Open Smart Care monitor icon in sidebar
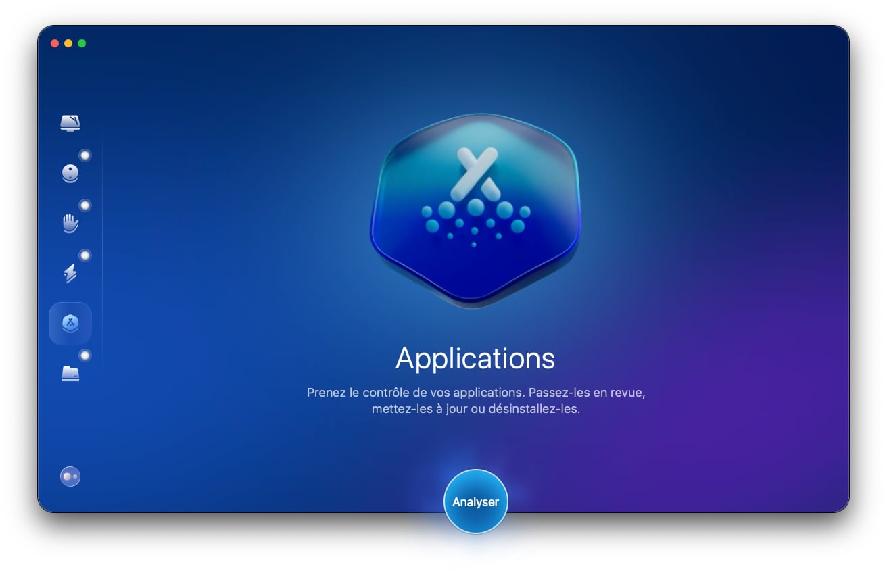 (x=70, y=123)
